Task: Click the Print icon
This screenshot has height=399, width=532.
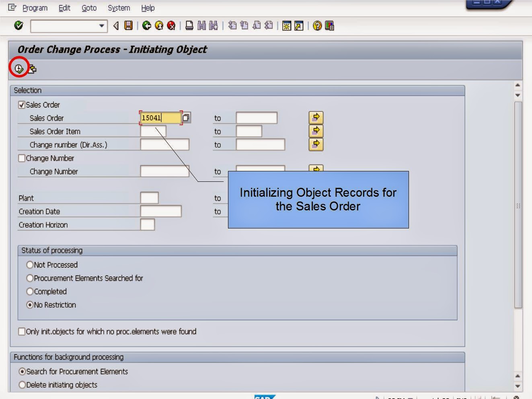Action: coord(187,26)
